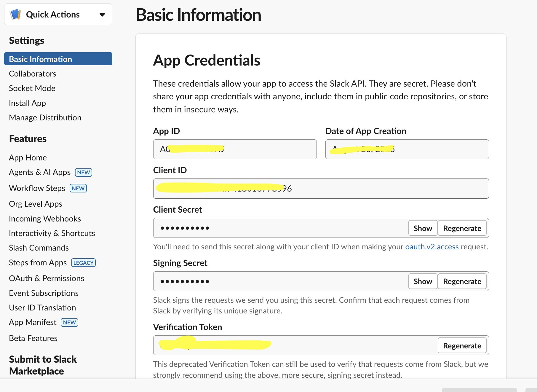Image resolution: width=537 pixels, height=392 pixels.
Task: Click the Client ID field
Action: click(x=321, y=189)
